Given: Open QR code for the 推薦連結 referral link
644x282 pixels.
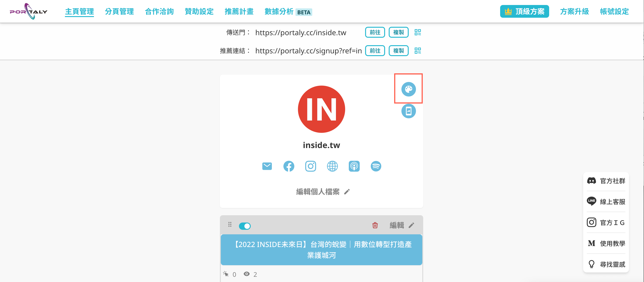Looking at the screenshot, I should pyautogui.click(x=418, y=51).
